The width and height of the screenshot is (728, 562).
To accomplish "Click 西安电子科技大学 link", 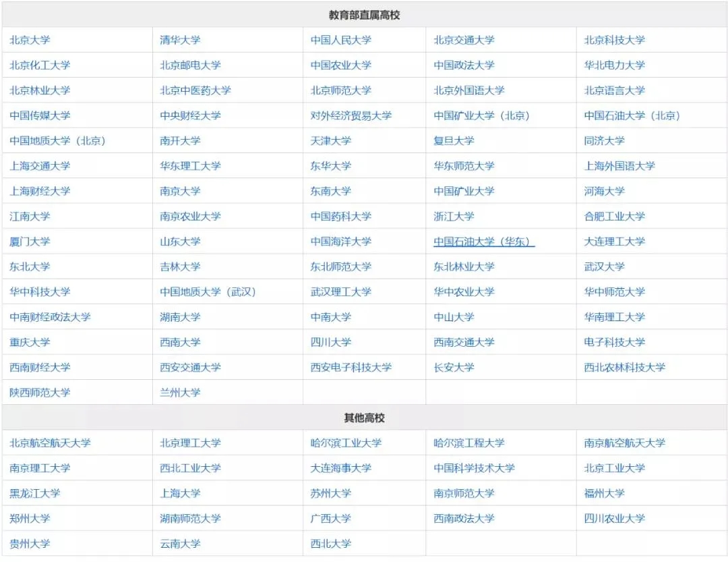I will [351, 367].
